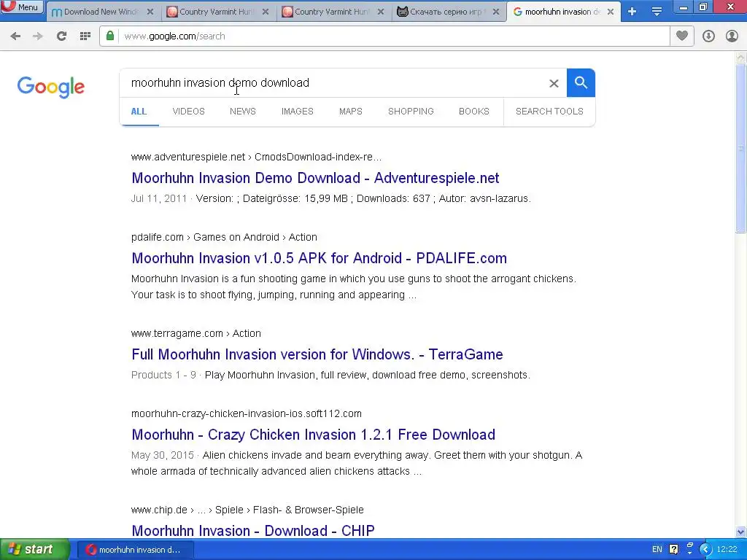The image size is (747, 560).
Task: Click the vertical scrollbar thumb
Action: pyautogui.click(x=741, y=148)
